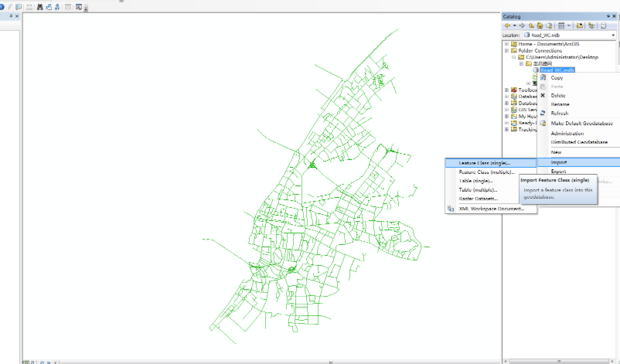620x364 pixels.
Task: Click XML Workspace Document import option
Action: [491, 208]
